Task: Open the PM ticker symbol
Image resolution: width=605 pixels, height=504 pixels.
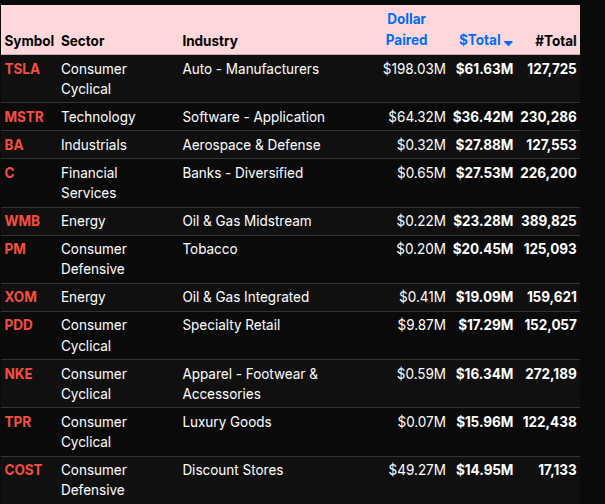Action: [x=15, y=249]
